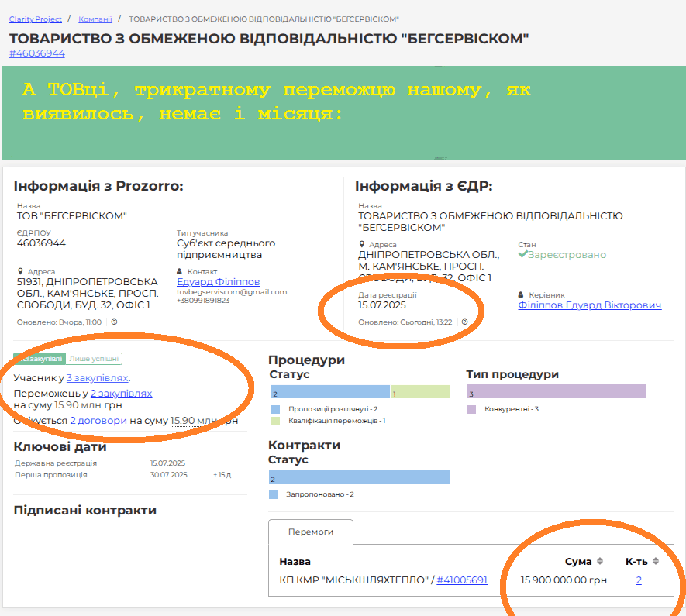The image size is (686, 616).
Task: Open the 3 закупівлях participant link
Action: pos(97,378)
